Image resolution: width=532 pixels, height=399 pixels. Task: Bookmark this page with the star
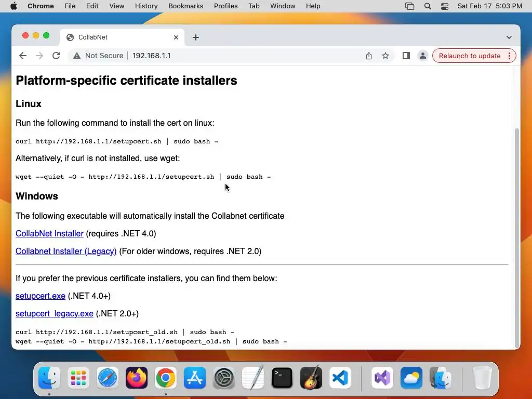pos(385,56)
